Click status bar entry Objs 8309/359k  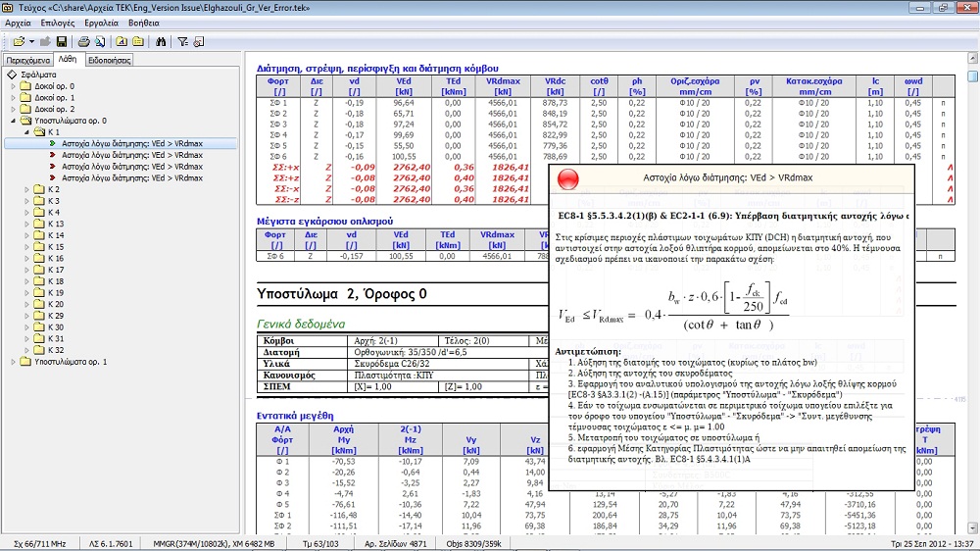click(473, 544)
